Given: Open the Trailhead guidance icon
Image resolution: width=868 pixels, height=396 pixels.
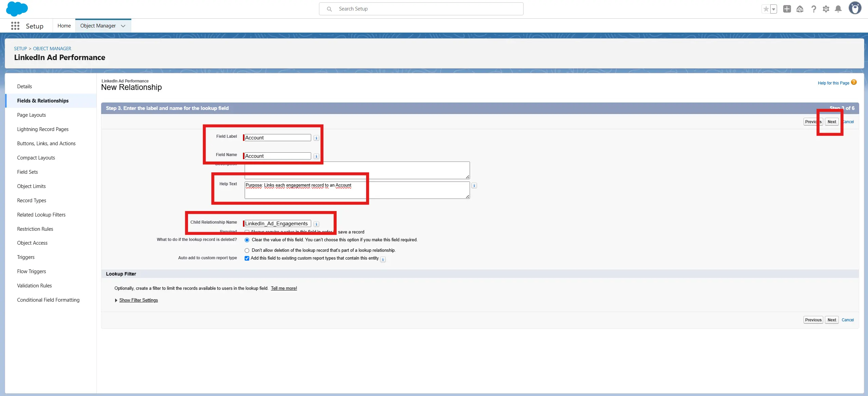Looking at the screenshot, I should tap(800, 9).
